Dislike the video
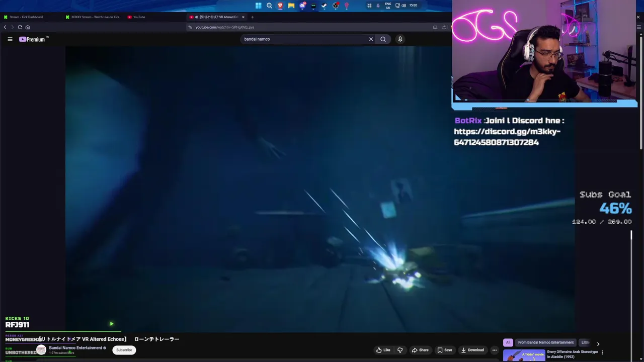The width and height of the screenshot is (644, 362). [400, 350]
